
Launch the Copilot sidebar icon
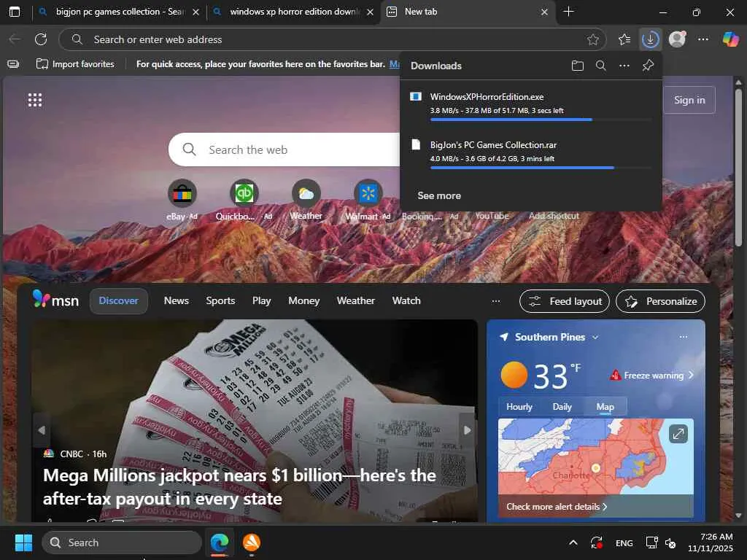(730, 39)
